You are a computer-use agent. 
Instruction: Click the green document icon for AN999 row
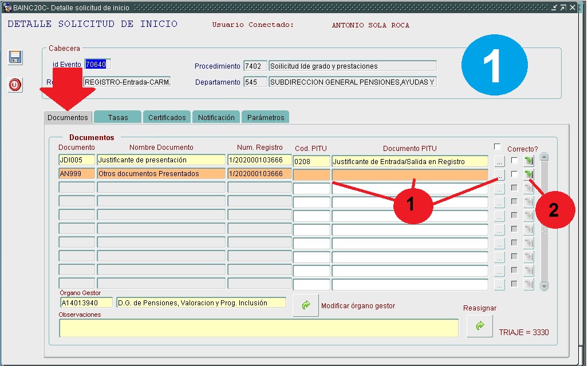[x=528, y=174]
